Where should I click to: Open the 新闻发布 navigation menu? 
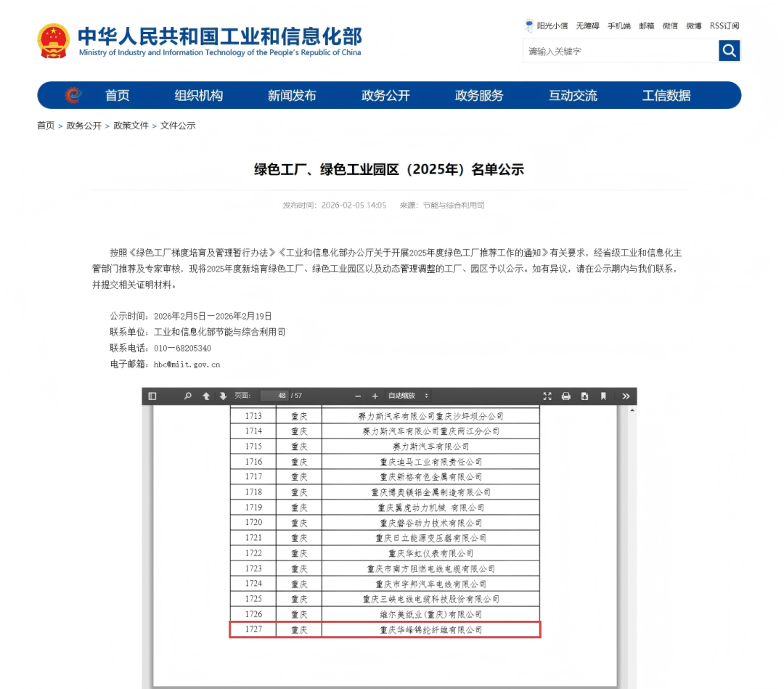[292, 96]
